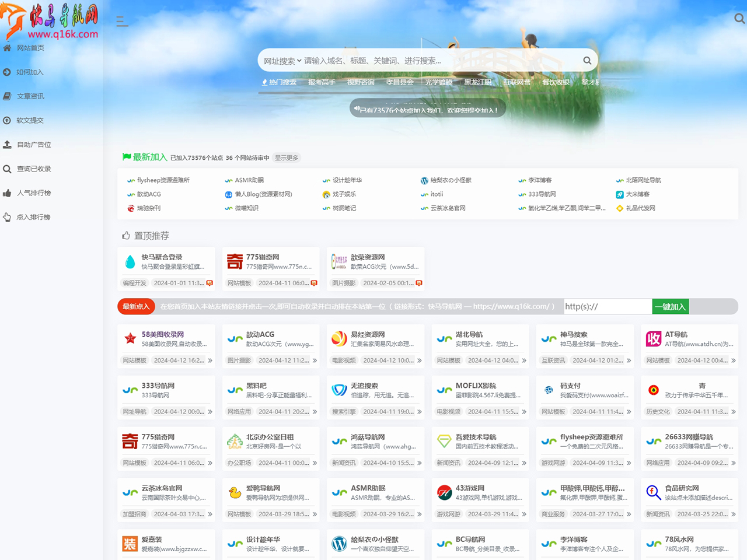The image size is (747, 560).
Task: Click the http(s):// URL input field
Action: click(607, 306)
